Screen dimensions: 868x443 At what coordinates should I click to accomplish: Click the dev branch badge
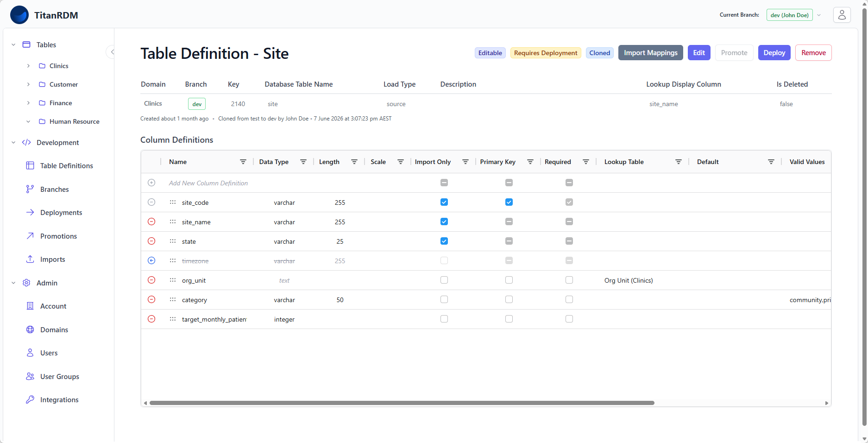click(x=197, y=104)
